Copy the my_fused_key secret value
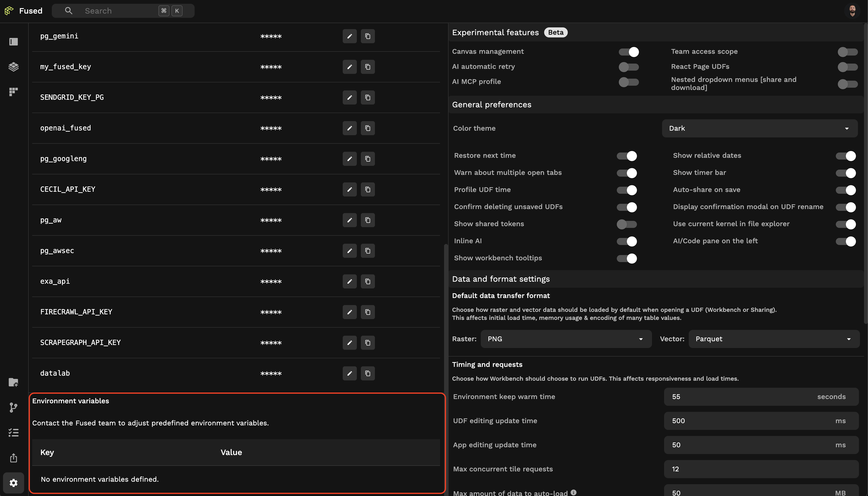This screenshot has height=496, width=868. (x=367, y=67)
